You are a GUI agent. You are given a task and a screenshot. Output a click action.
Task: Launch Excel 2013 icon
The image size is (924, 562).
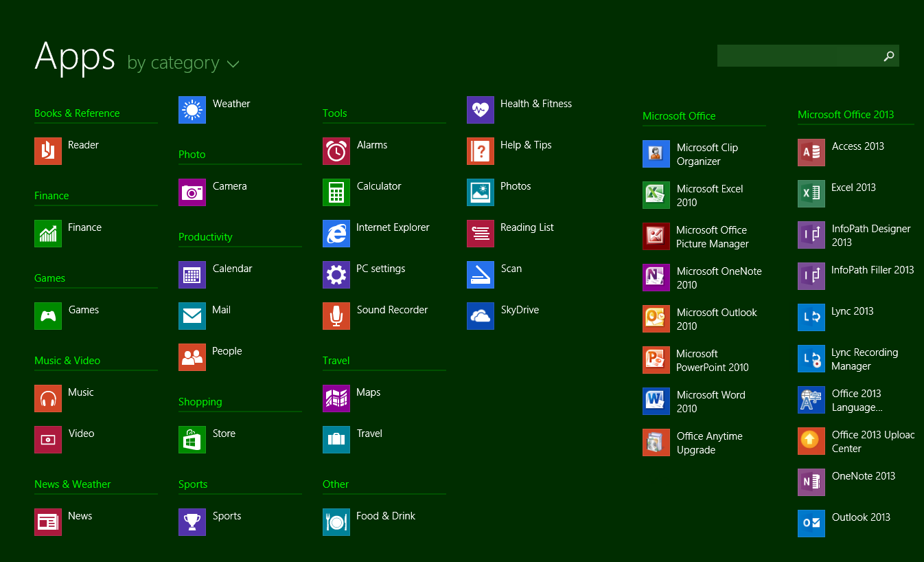(x=811, y=194)
